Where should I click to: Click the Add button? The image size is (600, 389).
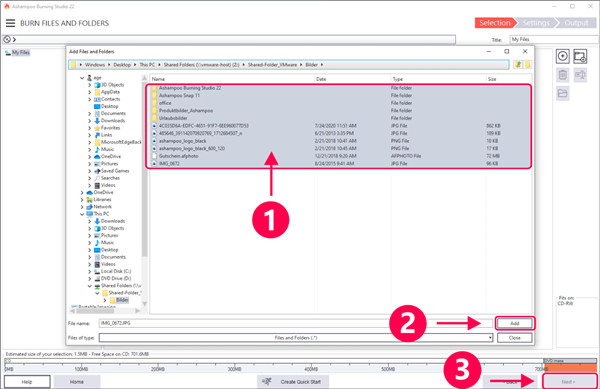(515, 323)
